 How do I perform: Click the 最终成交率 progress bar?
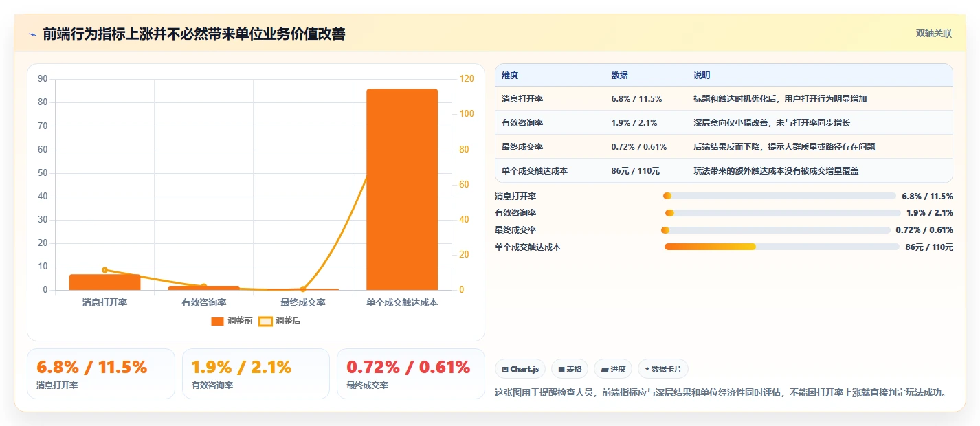click(x=775, y=230)
